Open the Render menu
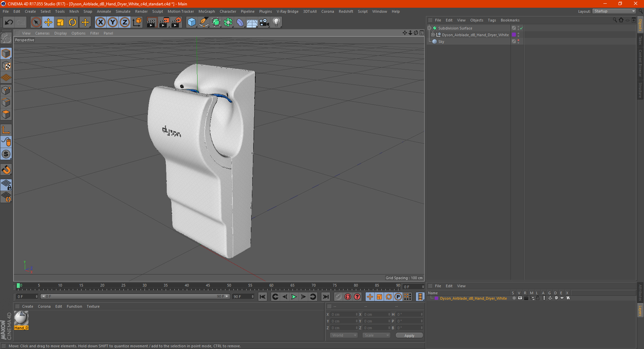This screenshot has height=349, width=644. click(141, 11)
